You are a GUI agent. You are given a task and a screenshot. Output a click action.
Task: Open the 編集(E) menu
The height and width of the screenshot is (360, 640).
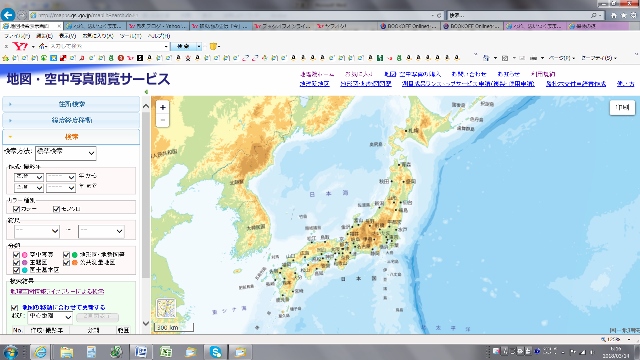[44, 36]
